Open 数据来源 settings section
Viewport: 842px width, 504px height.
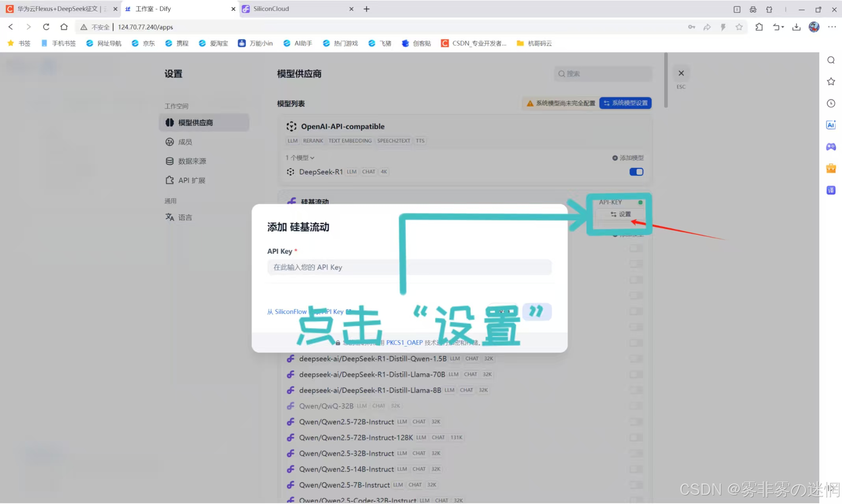pos(204,161)
